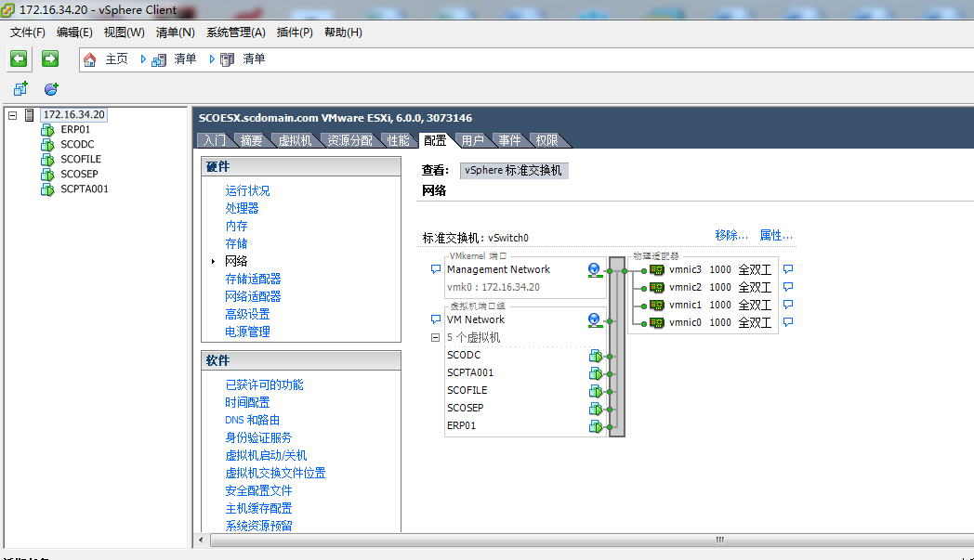Open the 视图(W) menu
This screenshot has width=974, height=560.
tap(125, 33)
